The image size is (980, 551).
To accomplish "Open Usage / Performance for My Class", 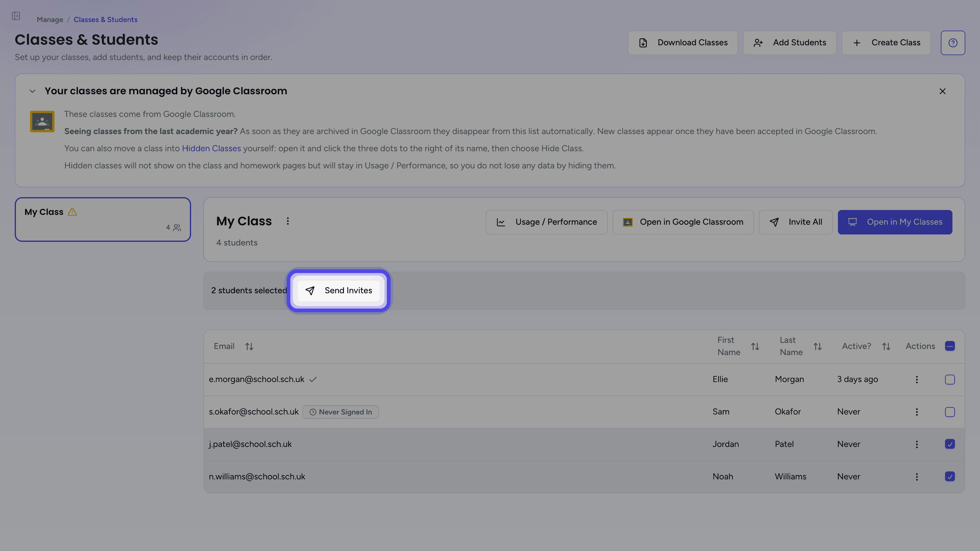I will click(x=546, y=222).
